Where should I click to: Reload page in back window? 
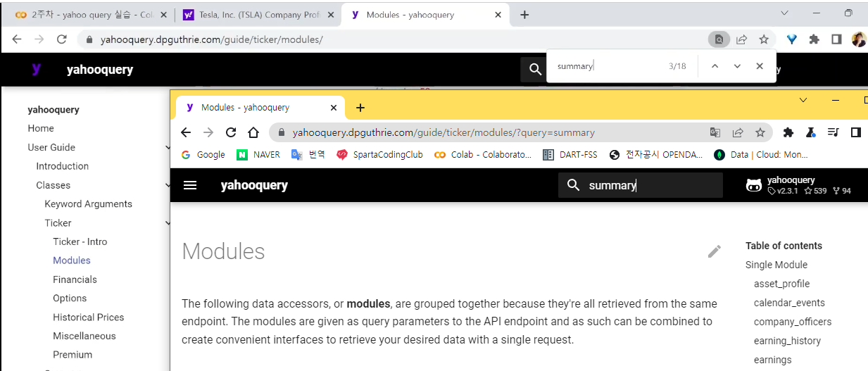point(61,39)
